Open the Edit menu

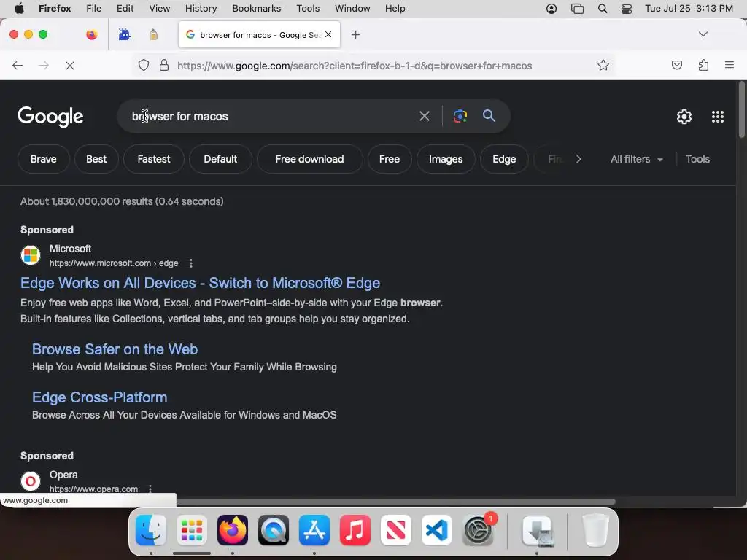(x=125, y=9)
